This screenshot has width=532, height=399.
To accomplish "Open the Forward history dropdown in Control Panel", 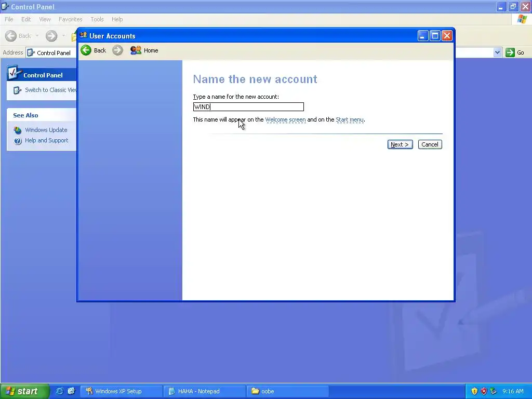I will 63,36.
